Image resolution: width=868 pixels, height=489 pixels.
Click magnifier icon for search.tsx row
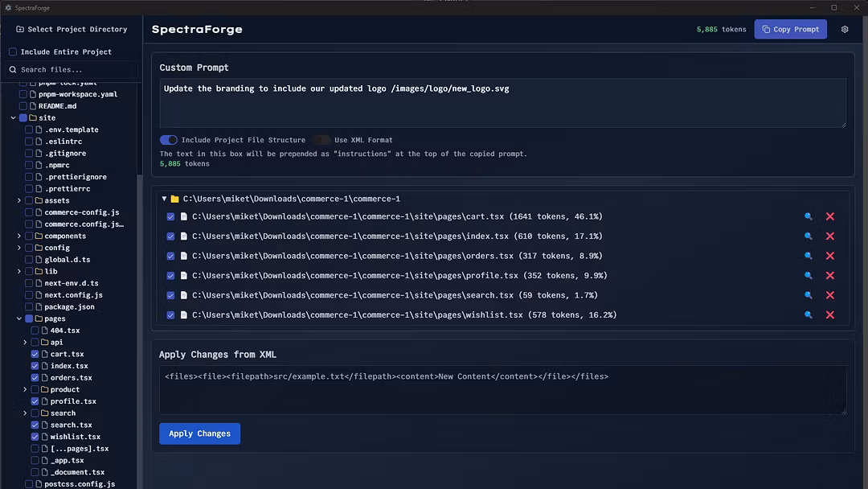tap(809, 296)
